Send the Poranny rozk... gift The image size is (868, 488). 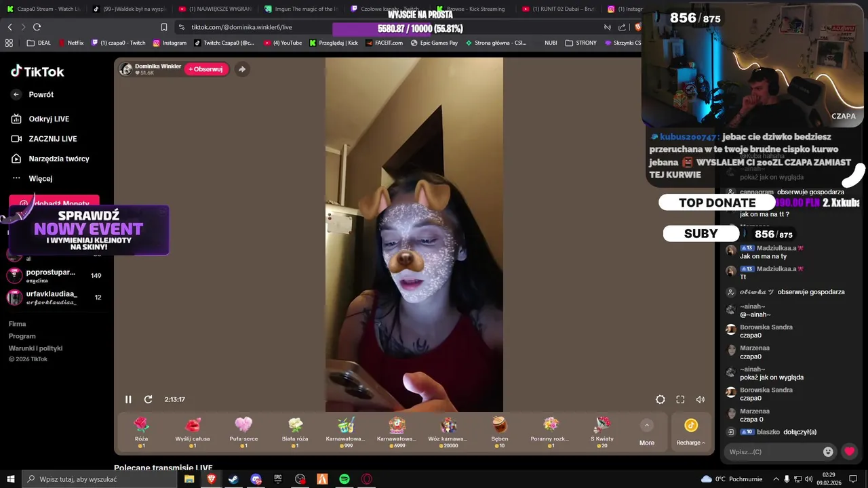(551, 432)
